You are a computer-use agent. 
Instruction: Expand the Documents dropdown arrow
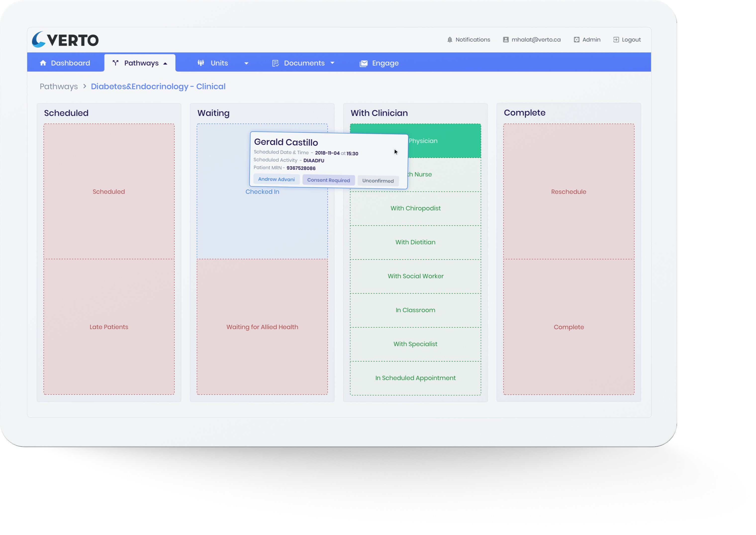tap(332, 63)
